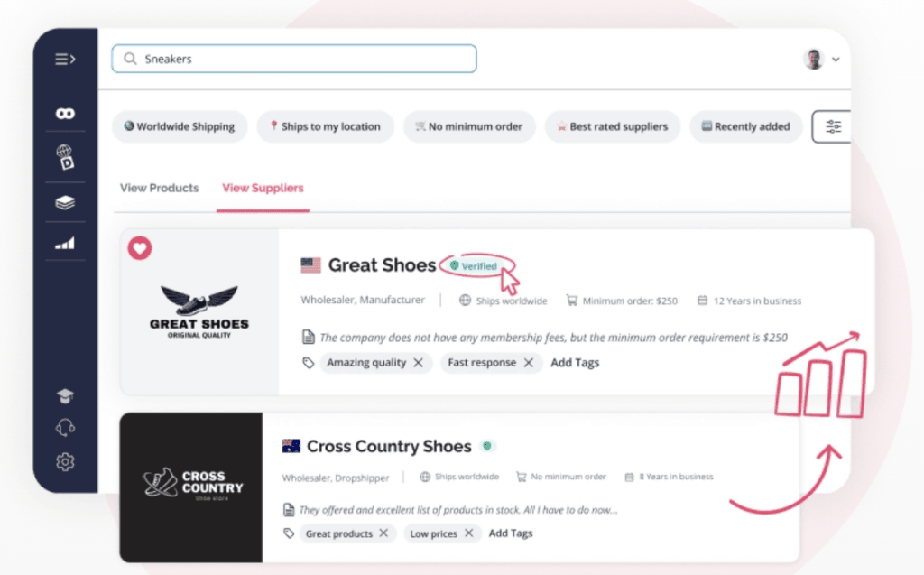Switch to the View Products tab
924x575 pixels.
160,188
